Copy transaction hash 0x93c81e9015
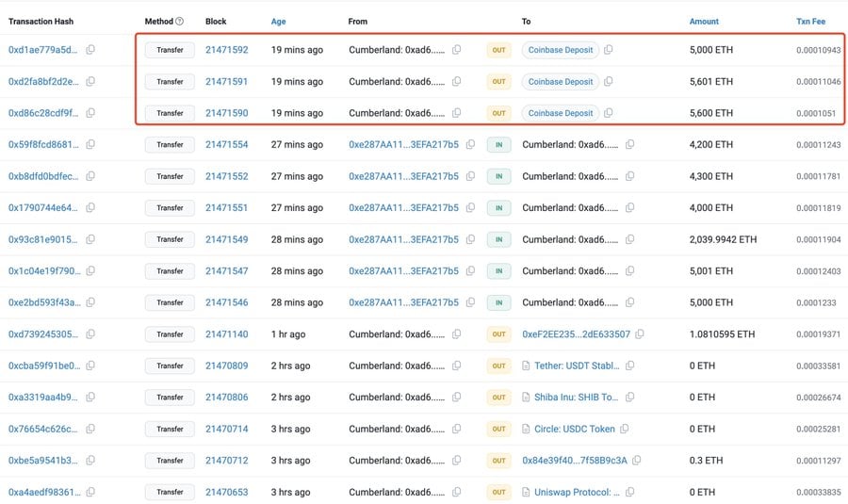The width and height of the screenshot is (848, 504). coord(90,239)
